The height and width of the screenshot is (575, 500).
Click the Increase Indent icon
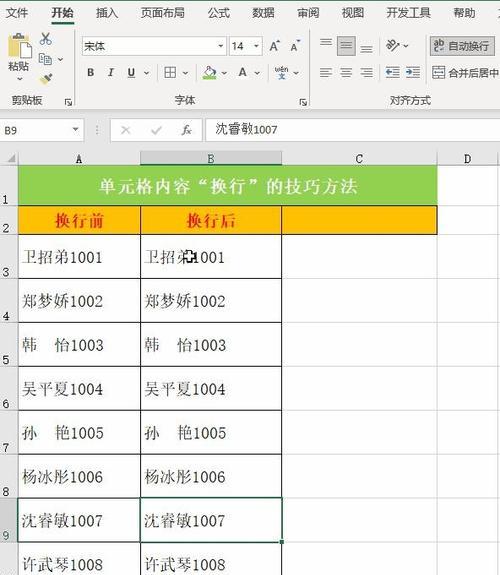tap(413, 72)
